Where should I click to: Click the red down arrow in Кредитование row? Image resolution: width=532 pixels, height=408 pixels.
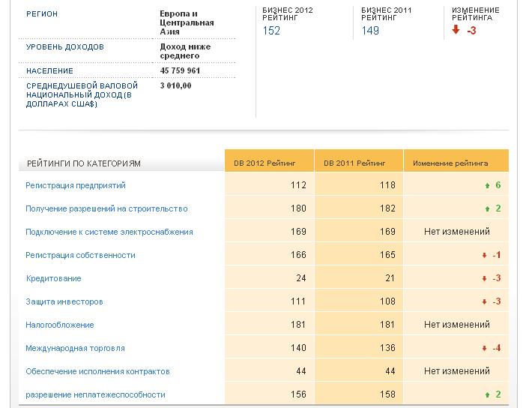(485, 279)
